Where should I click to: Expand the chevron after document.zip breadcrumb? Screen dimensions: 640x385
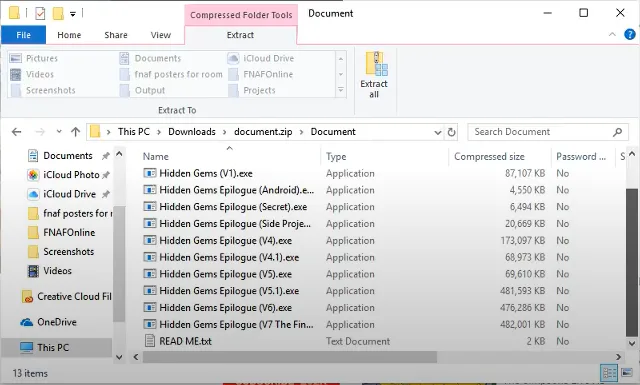[301, 132]
